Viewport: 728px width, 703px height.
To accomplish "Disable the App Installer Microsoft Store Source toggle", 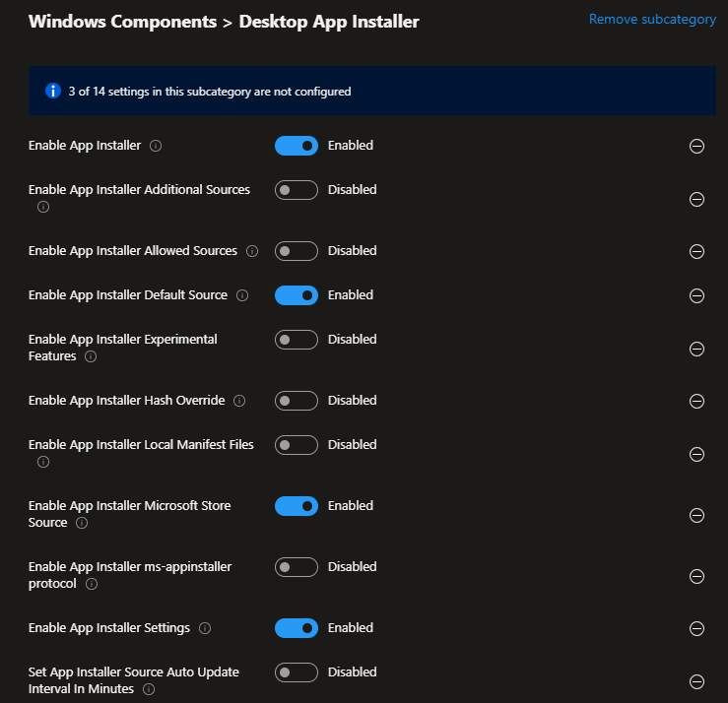I will pos(297,506).
